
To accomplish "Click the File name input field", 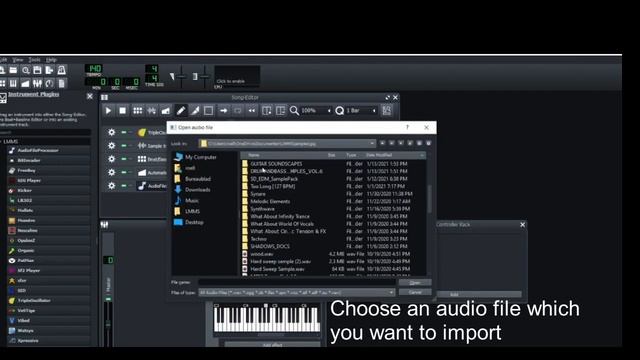I will (x=297, y=282).
